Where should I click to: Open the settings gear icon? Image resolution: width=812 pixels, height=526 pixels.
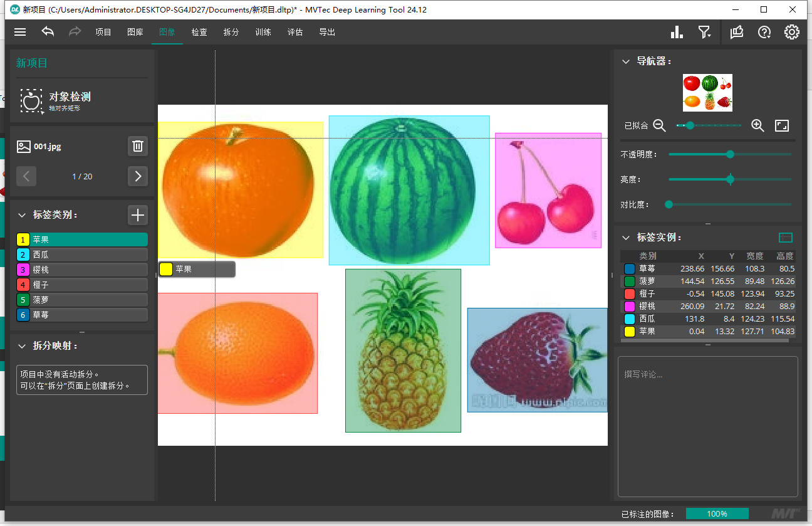(x=792, y=32)
